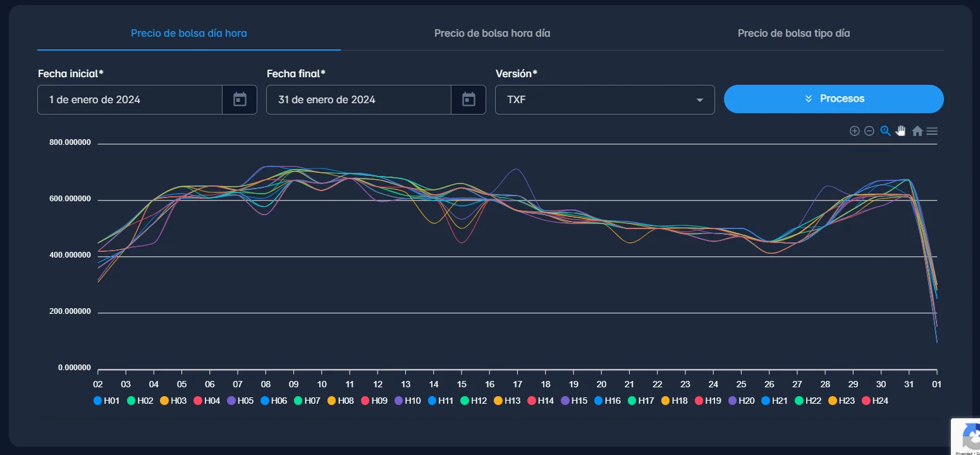The image size is (980, 455).
Task: Activate the hand panning tool
Action: pos(900,131)
